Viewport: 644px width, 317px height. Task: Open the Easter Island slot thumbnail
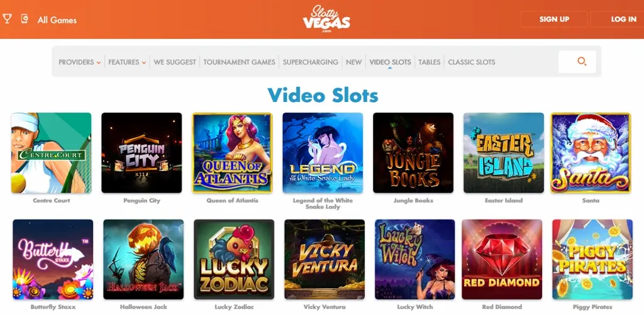(504, 153)
